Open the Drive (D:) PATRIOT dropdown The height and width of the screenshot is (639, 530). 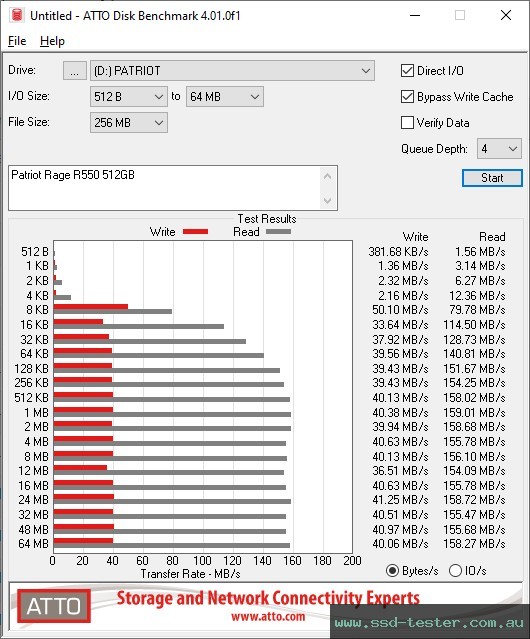coord(232,71)
